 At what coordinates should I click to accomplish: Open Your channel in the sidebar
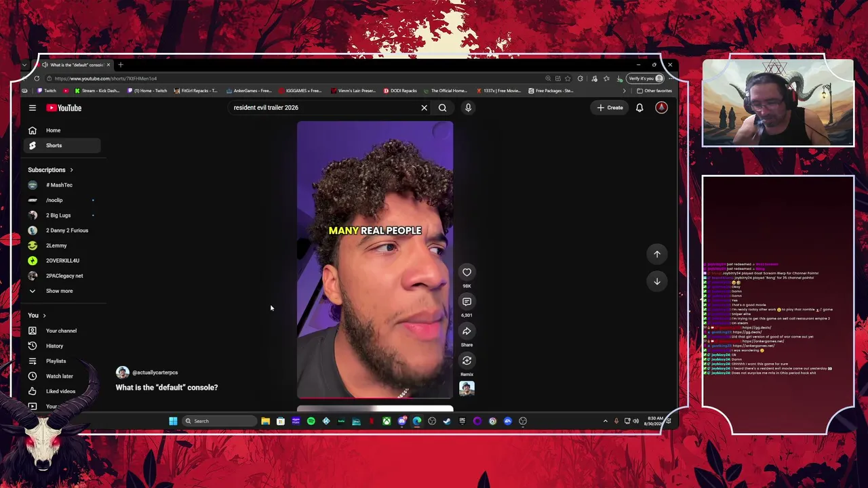pos(63,331)
